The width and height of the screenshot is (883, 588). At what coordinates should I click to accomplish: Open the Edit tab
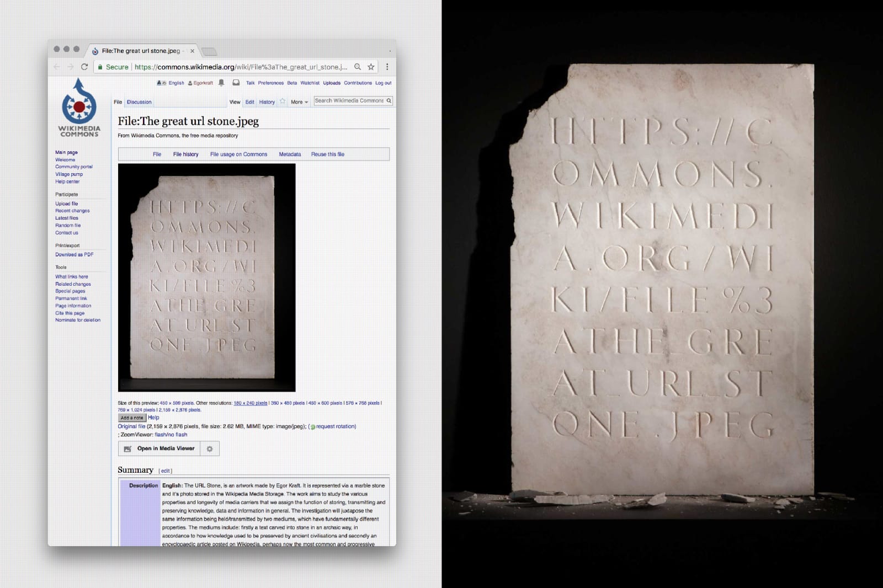click(x=249, y=102)
